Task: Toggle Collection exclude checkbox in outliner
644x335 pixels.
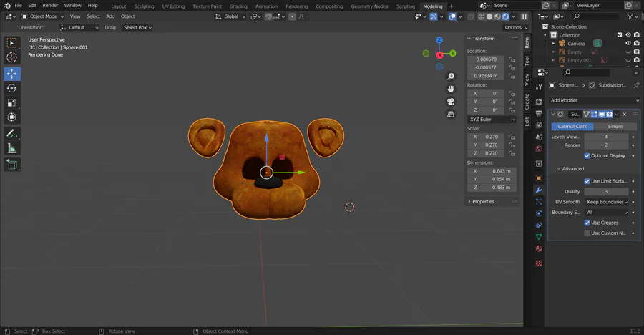Action: [620, 35]
